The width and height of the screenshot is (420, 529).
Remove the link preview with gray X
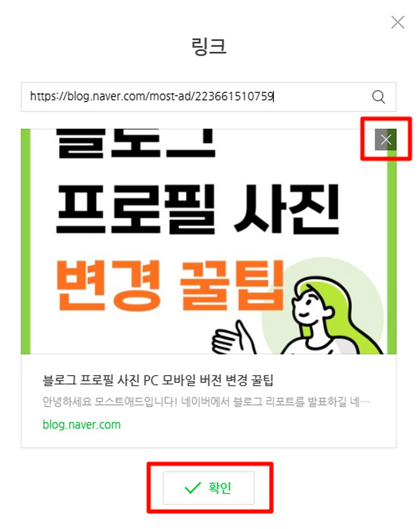pos(386,139)
